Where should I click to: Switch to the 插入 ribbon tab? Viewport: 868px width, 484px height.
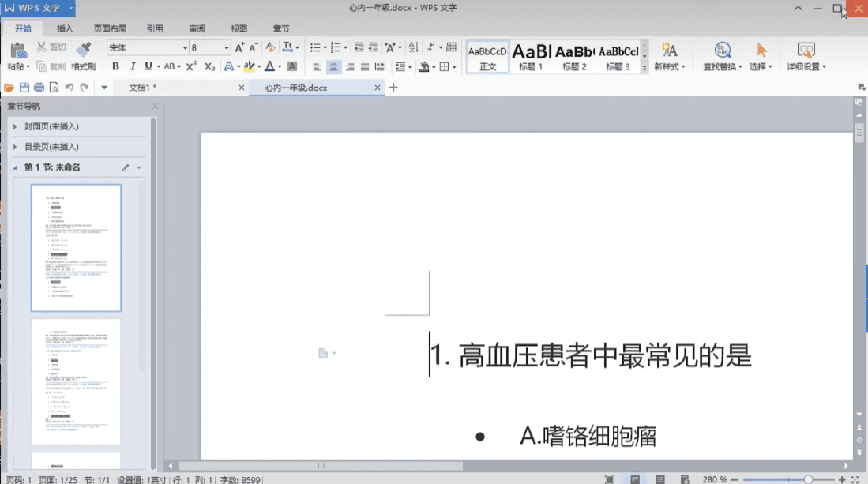click(x=63, y=28)
